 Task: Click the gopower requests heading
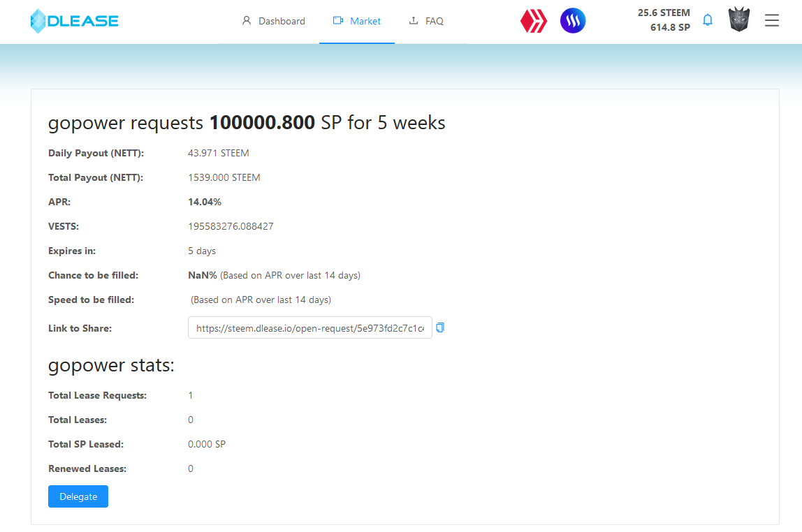coord(247,123)
